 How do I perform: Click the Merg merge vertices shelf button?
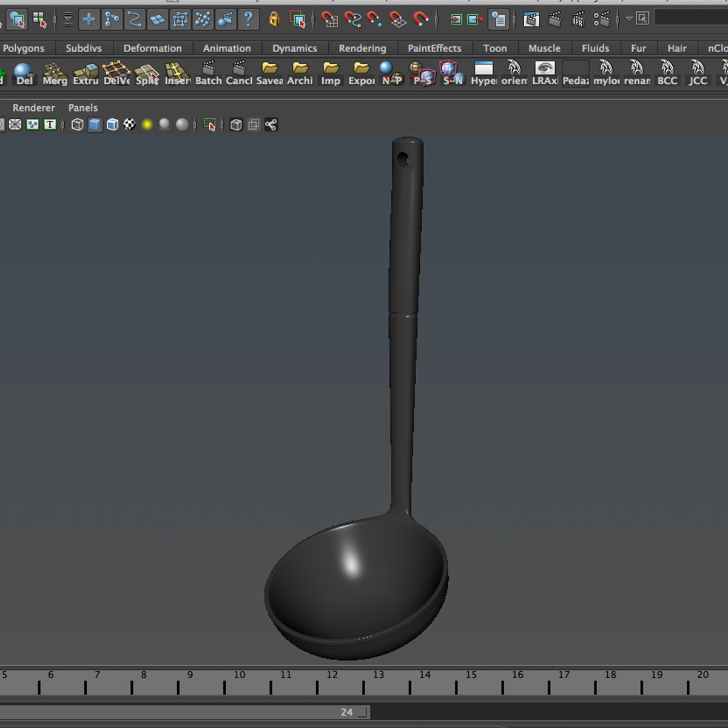pyautogui.click(x=55, y=73)
